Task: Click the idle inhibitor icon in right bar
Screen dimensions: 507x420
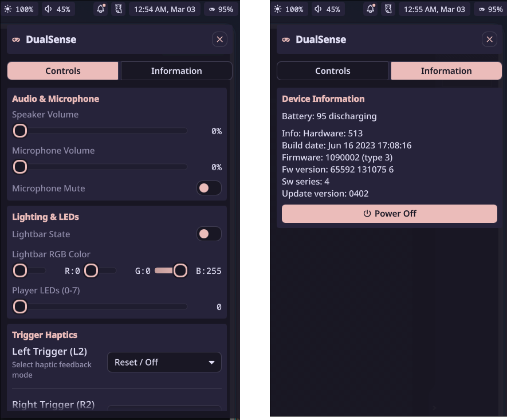Action: (x=388, y=9)
